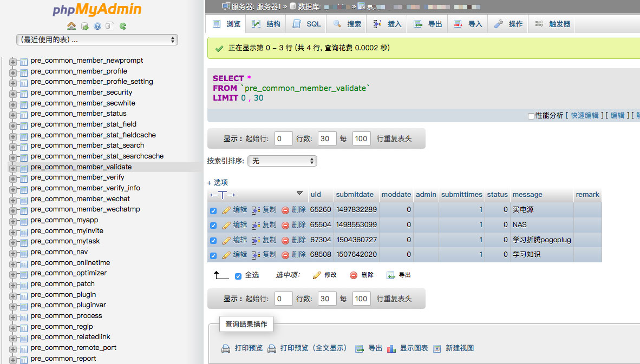Click the server icon in breadcrumb
Viewport: 640px width, 364px height.
tap(226, 6)
